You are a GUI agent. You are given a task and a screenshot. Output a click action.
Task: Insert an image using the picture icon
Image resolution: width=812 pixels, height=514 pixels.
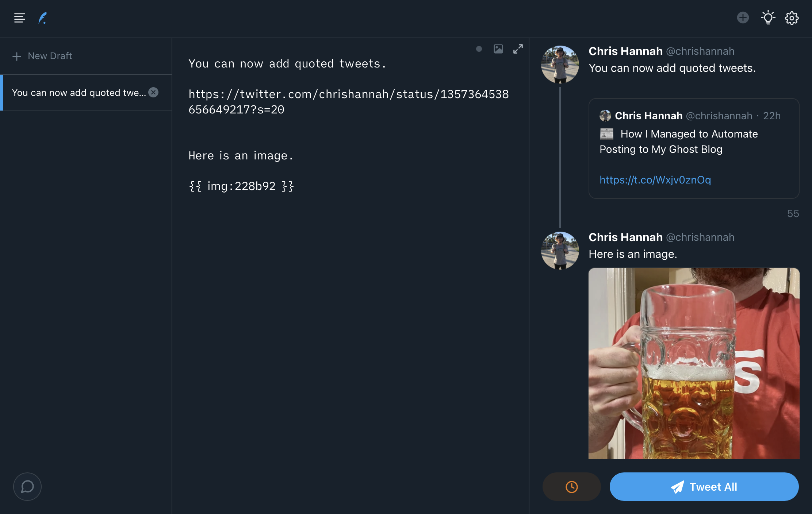point(498,49)
